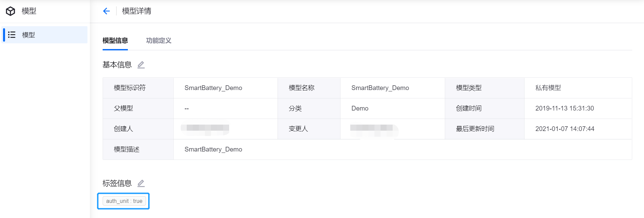This screenshot has height=218, width=644.
Task: Click the back arrow beside 模型详情
Action: (x=106, y=11)
